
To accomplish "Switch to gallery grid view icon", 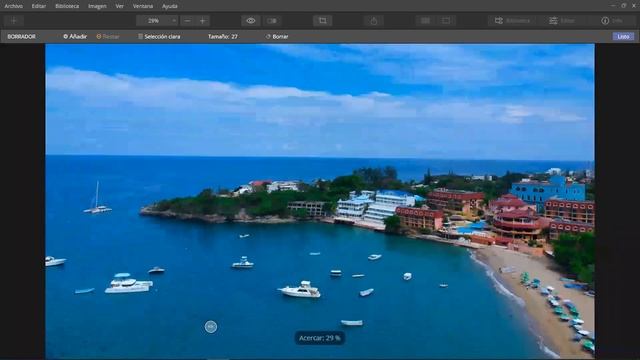I will point(425,21).
